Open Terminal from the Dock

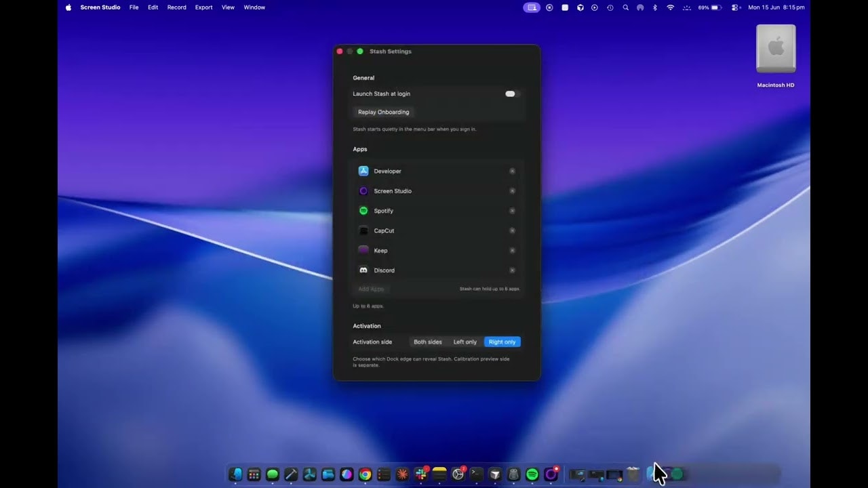point(477,474)
